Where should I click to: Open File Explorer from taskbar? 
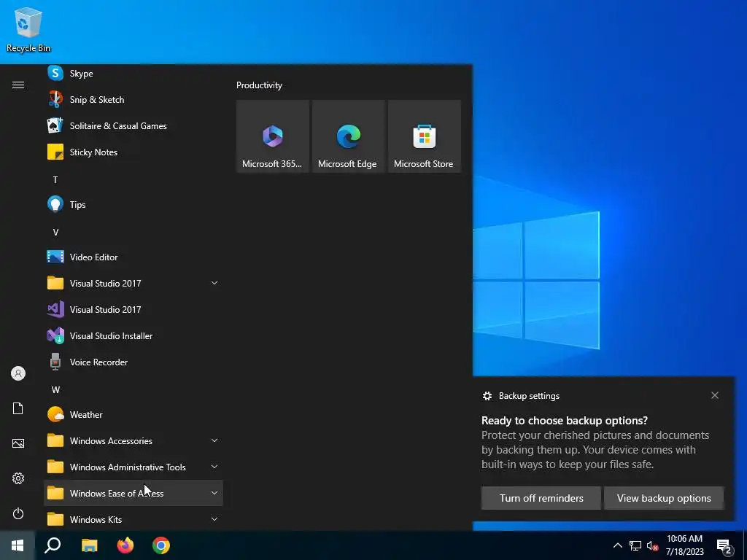89,545
